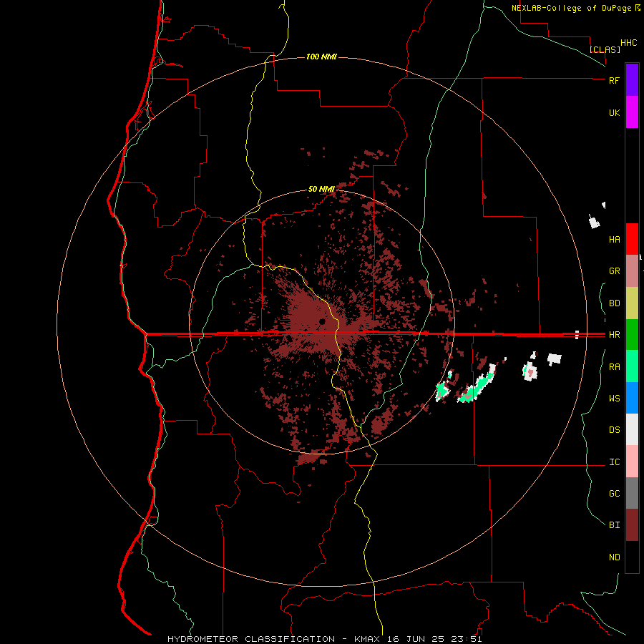Click the dark radar site dot at the center
This screenshot has width=644, height=644.
click(x=322, y=321)
